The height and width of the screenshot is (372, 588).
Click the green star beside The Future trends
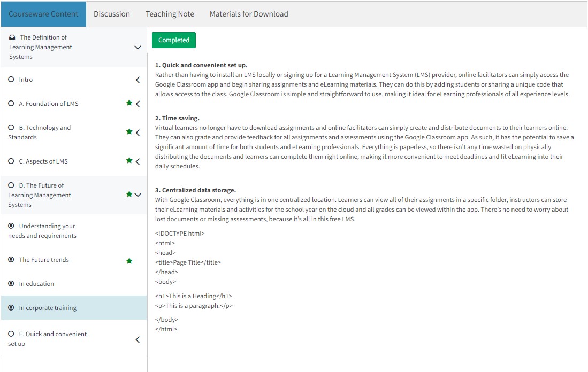[x=129, y=261]
